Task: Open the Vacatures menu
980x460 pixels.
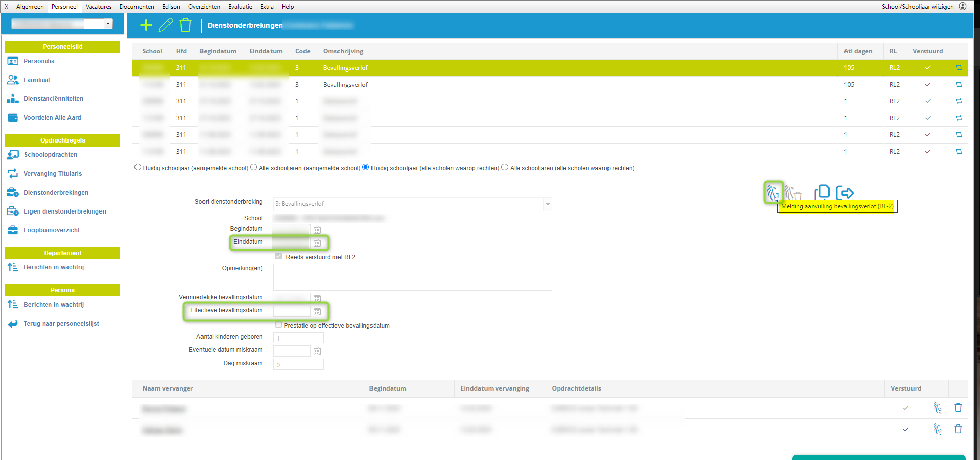Action: [98, 7]
